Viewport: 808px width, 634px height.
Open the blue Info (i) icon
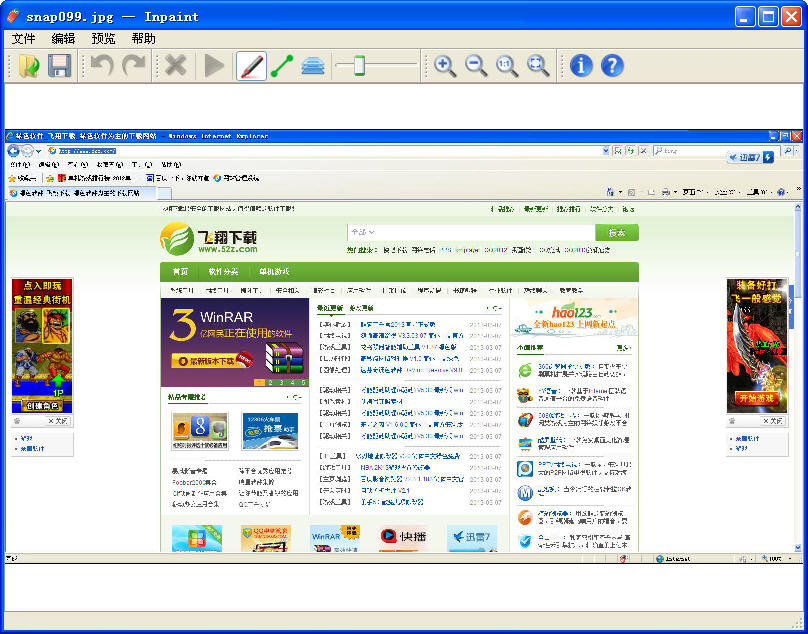581,66
